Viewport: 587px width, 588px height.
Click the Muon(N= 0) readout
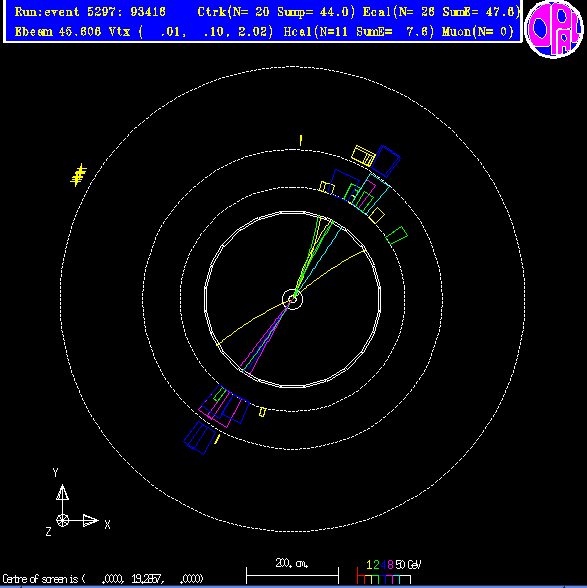pos(477,32)
